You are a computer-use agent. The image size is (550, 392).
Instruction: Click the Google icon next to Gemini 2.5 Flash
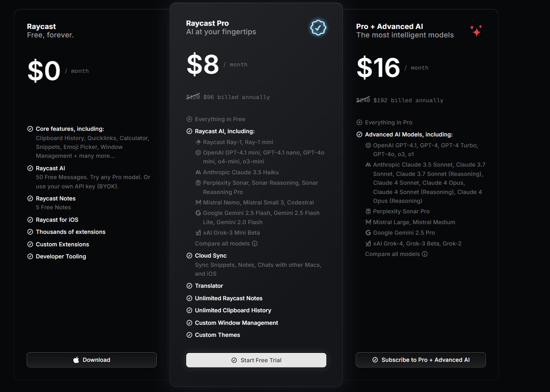click(x=198, y=213)
